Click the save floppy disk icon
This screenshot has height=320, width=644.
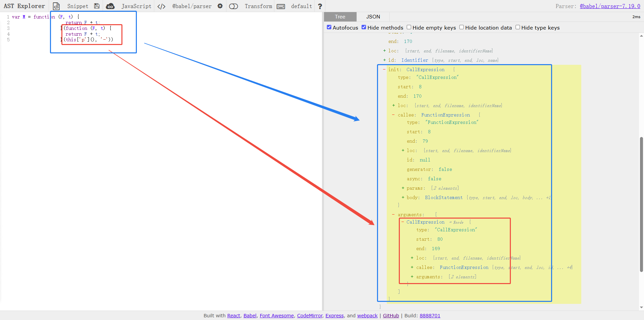click(97, 6)
